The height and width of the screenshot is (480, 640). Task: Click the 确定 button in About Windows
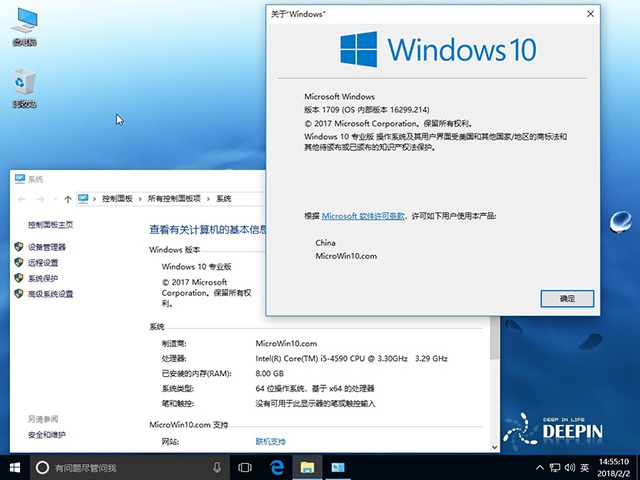pyautogui.click(x=567, y=299)
